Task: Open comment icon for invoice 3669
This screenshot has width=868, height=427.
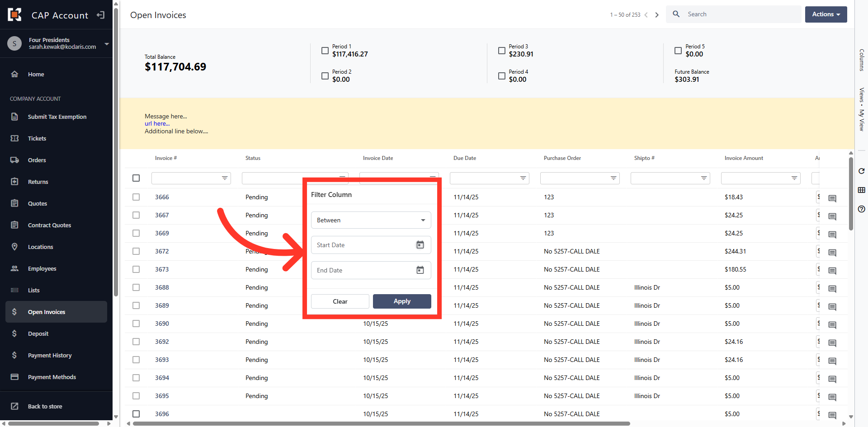Action: click(x=832, y=235)
